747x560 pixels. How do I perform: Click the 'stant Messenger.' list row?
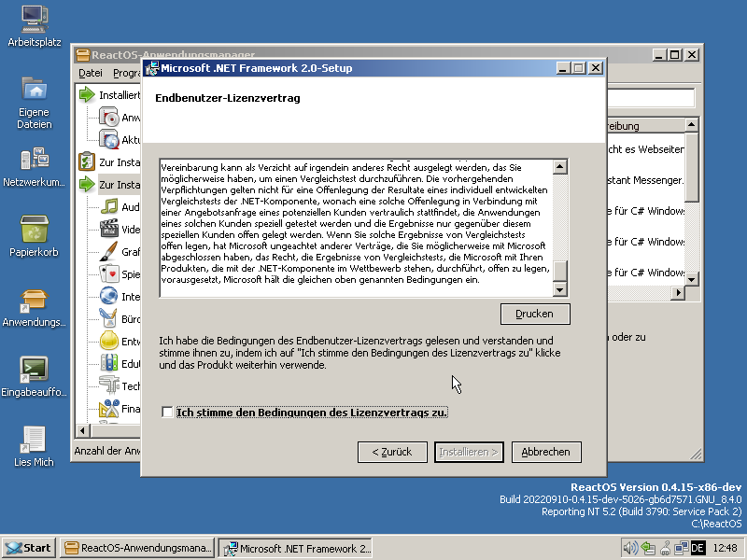pos(645,180)
